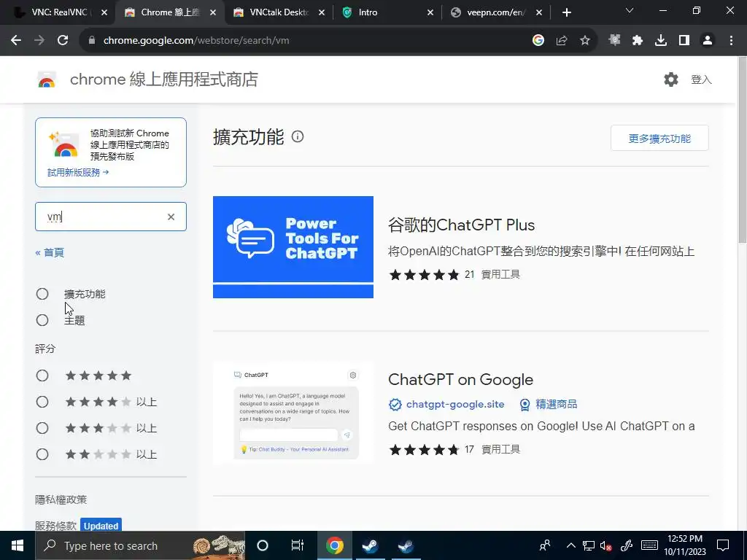Viewport: 747px width, 560px height.
Task: Toggle the browser side panel
Action: (x=684, y=41)
